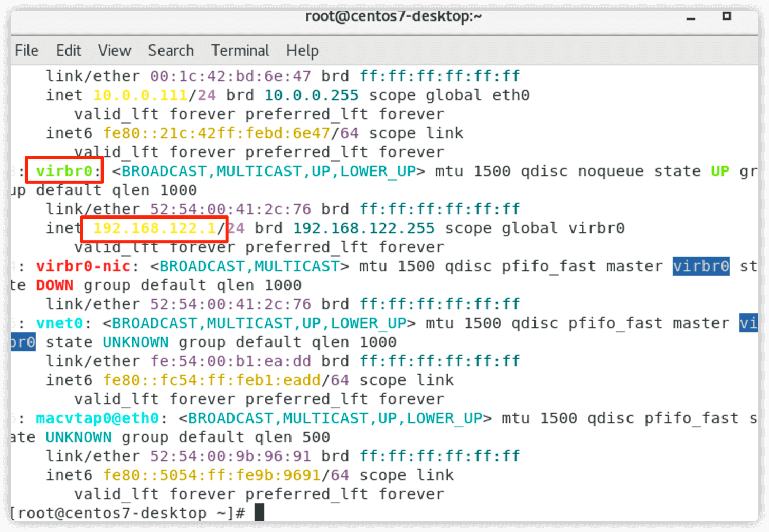Screen dimensions: 769x532
Task: Click the vnet0 interface name
Action: (60, 323)
